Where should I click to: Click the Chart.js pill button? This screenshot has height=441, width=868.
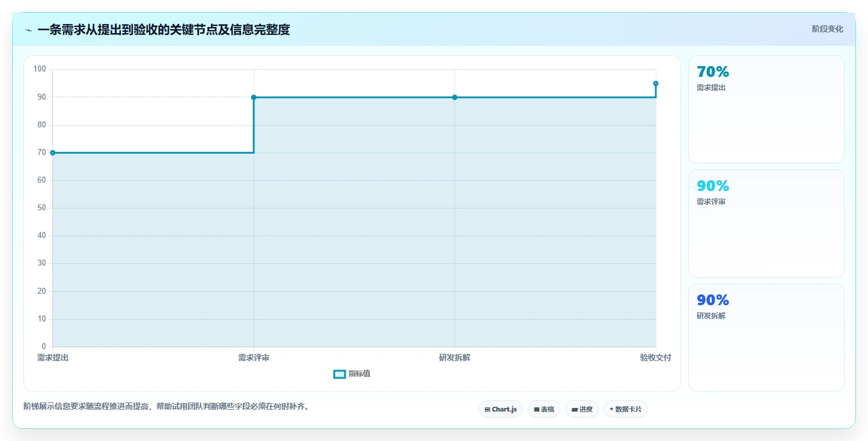coord(501,409)
